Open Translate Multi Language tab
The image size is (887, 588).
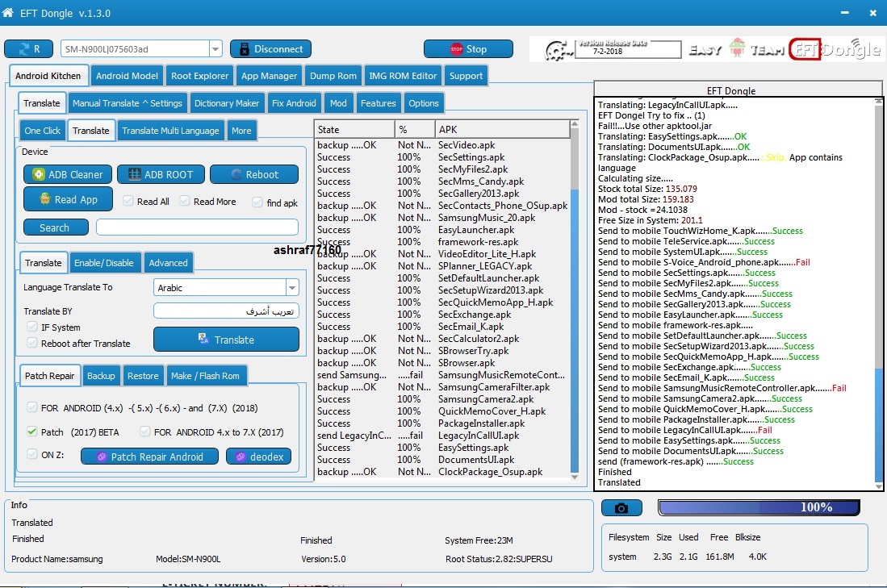170,131
